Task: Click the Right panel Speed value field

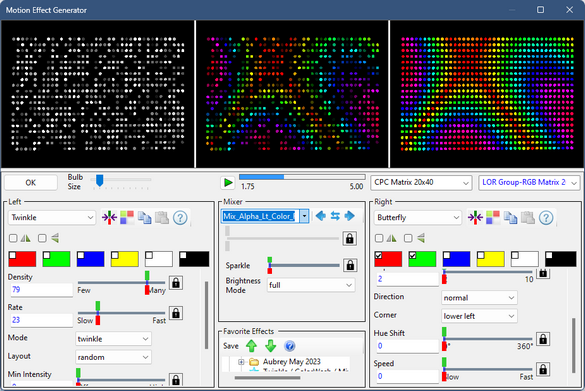Action: pos(407,376)
